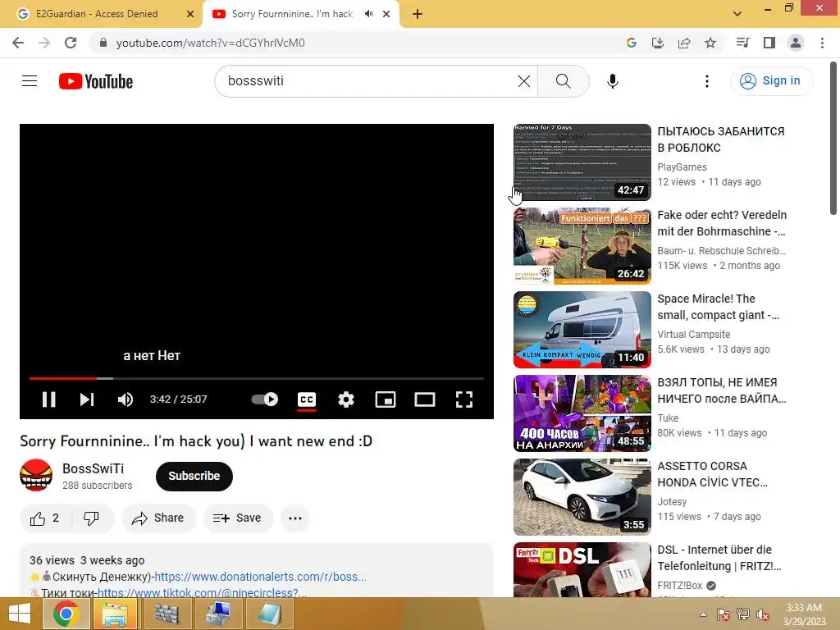
Task: Open more actions ellipsis below video
Action: click(295, 518)
